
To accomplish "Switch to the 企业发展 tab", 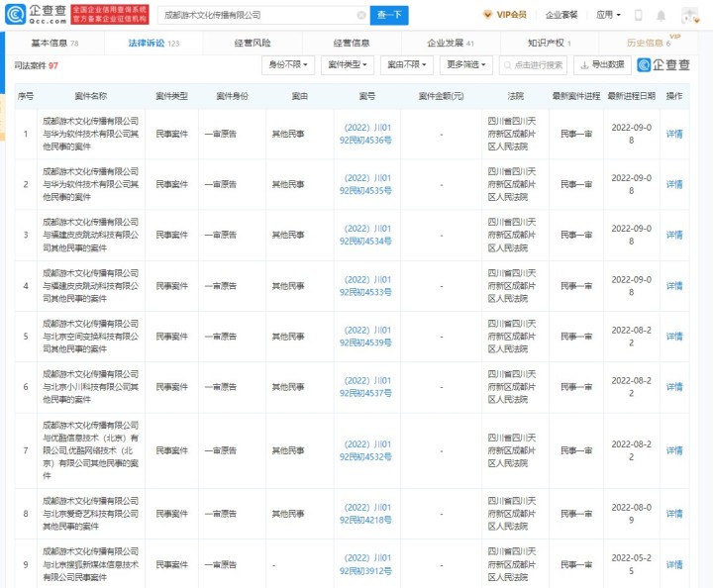I will point(451,44).
